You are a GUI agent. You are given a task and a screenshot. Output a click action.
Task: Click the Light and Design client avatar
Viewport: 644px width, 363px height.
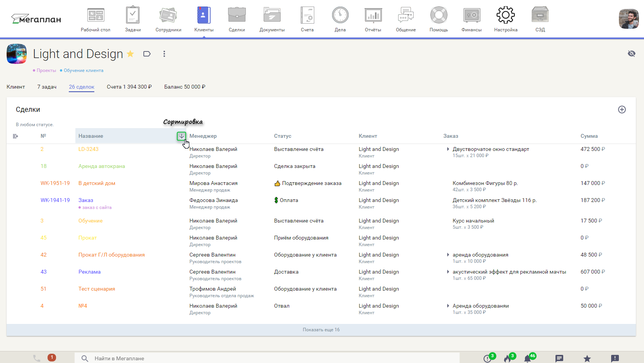(x=17, y=54)
